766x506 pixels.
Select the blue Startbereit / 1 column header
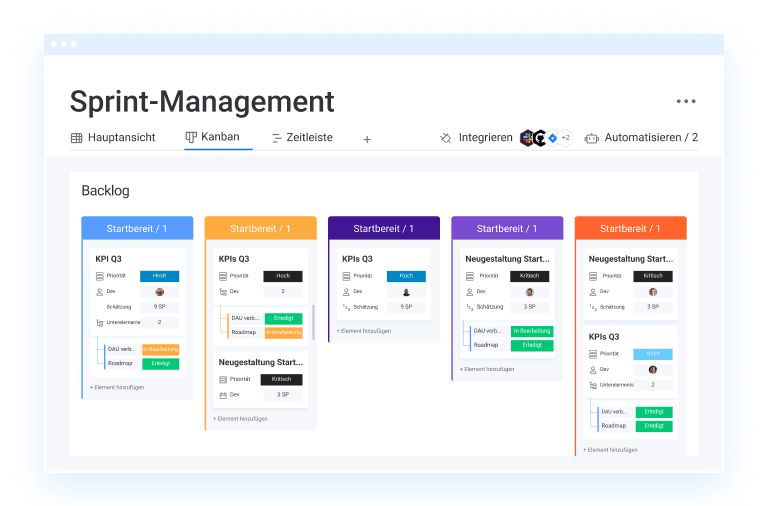pos(137,228)
